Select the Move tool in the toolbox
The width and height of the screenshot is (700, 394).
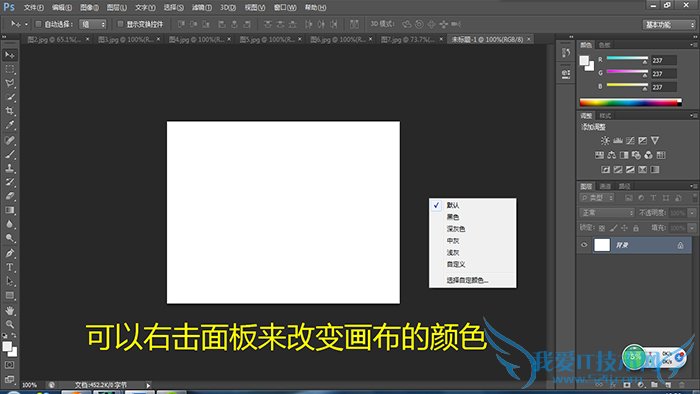pyautogui.click(x=10, y=55)
